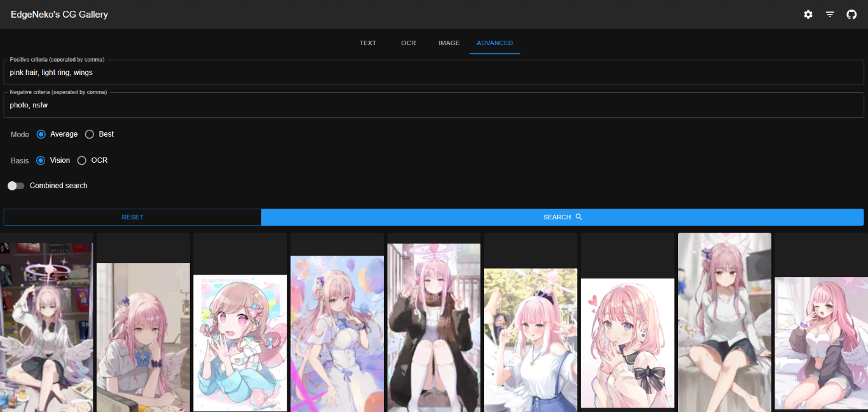Open the thumbnail of girl in black coat
Viewport: 868px width, 412px height.
434,327
